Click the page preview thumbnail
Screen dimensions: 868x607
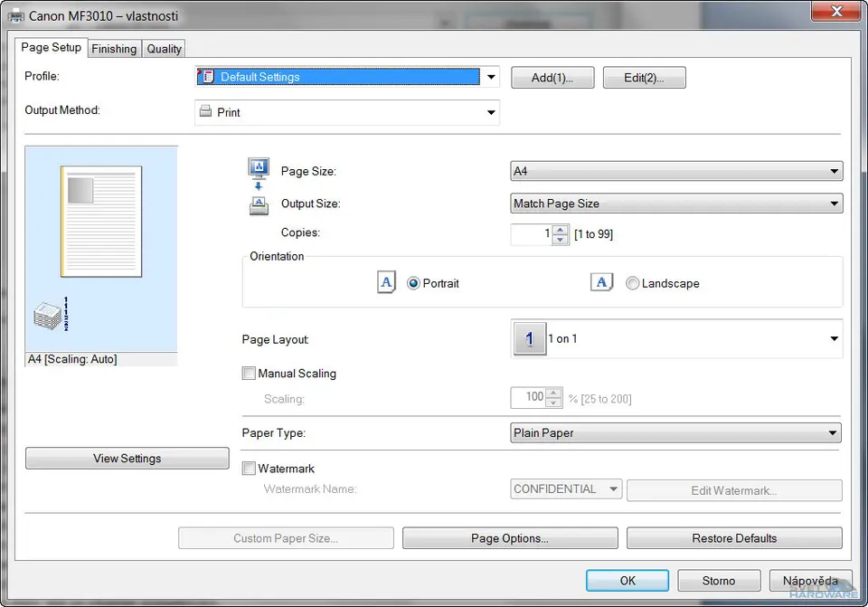tap(101, 222)
